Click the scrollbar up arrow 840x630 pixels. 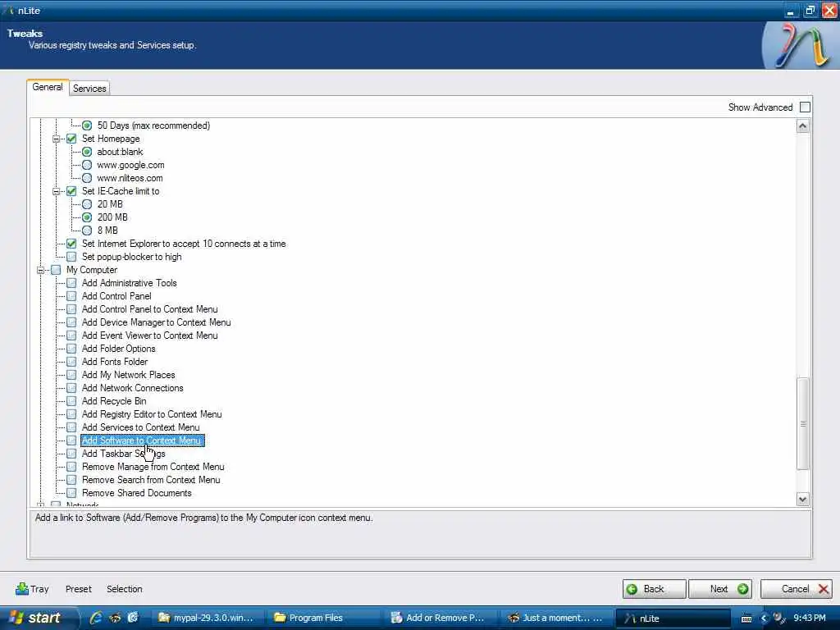pyautogui.click(x=802, y=126)
